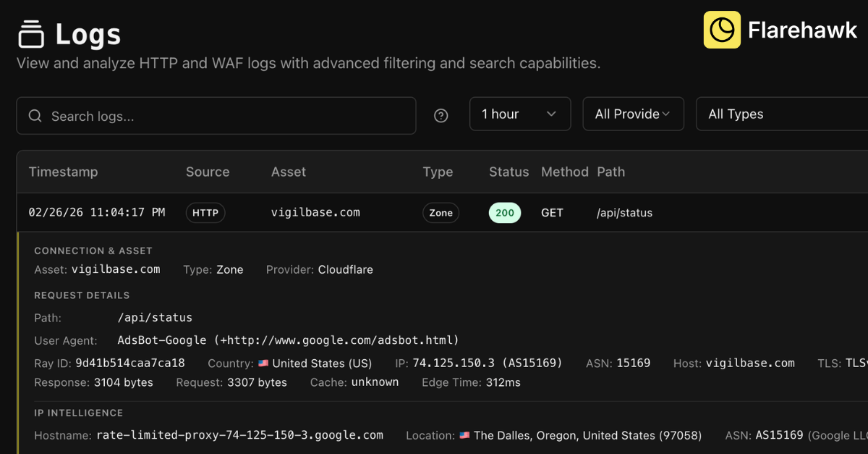Click the Zone type badge
The image size is (868, 454).
tap(441, 212)
